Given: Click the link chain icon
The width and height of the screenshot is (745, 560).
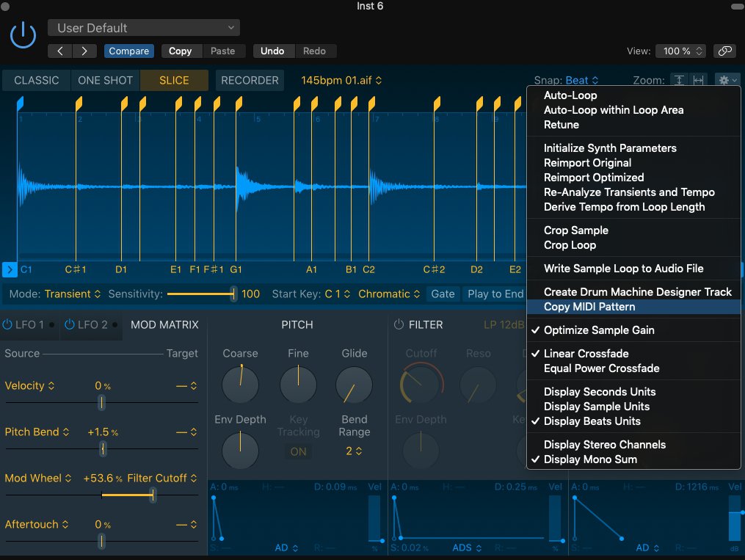Looking at the screenshot, I should click(x=725, y=51).
